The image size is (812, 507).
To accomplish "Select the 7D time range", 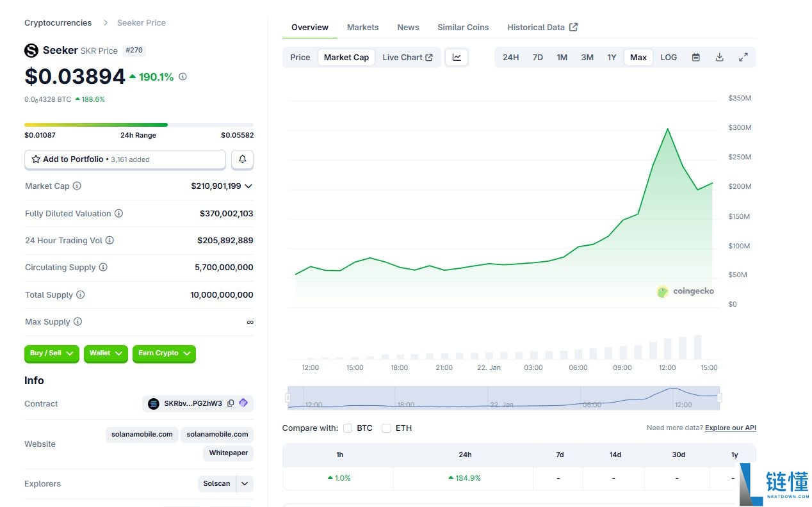I will 538,57.
